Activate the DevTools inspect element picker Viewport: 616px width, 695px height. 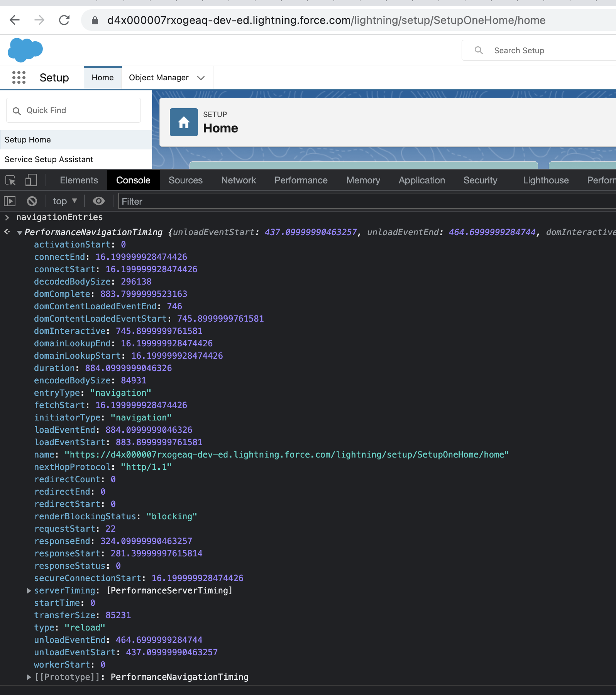(x=10, y=180)
